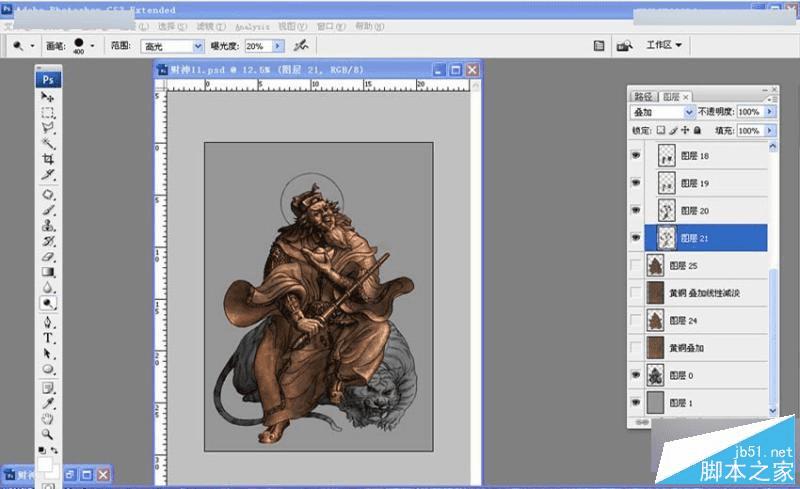
Task: Open the 范围 range dropdown
Action: (197, 46)
